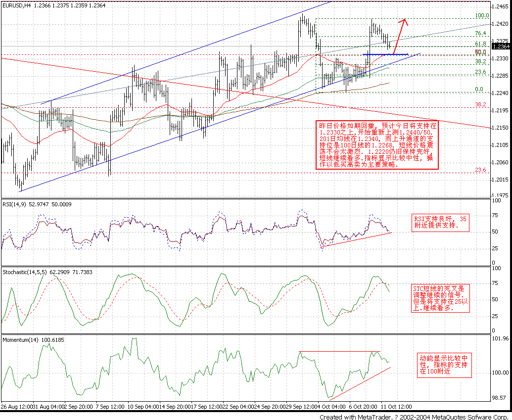Click the 1.2060 price axis label
The height and width of the screenshot is (420, 512).
click(500, 162)
